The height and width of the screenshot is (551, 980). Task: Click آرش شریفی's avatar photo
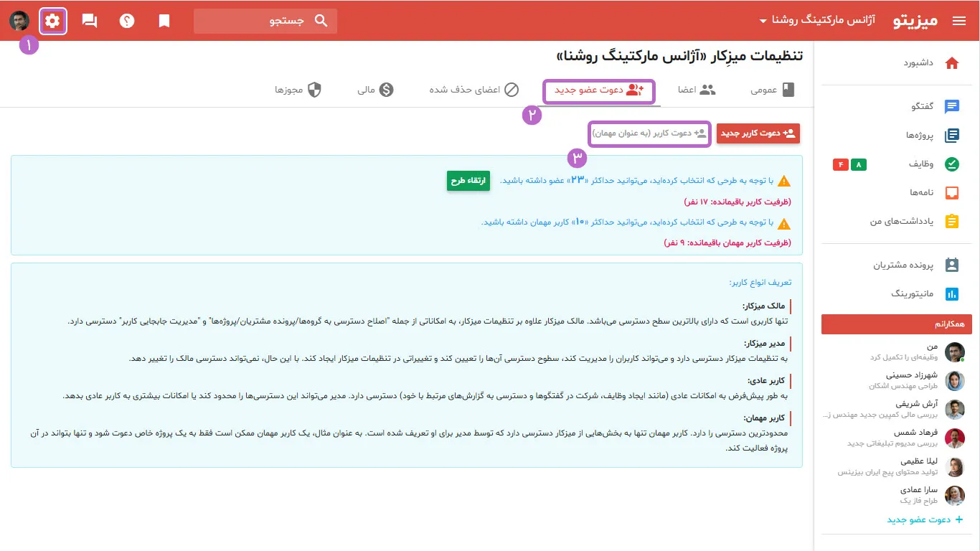tap(955, 409)
